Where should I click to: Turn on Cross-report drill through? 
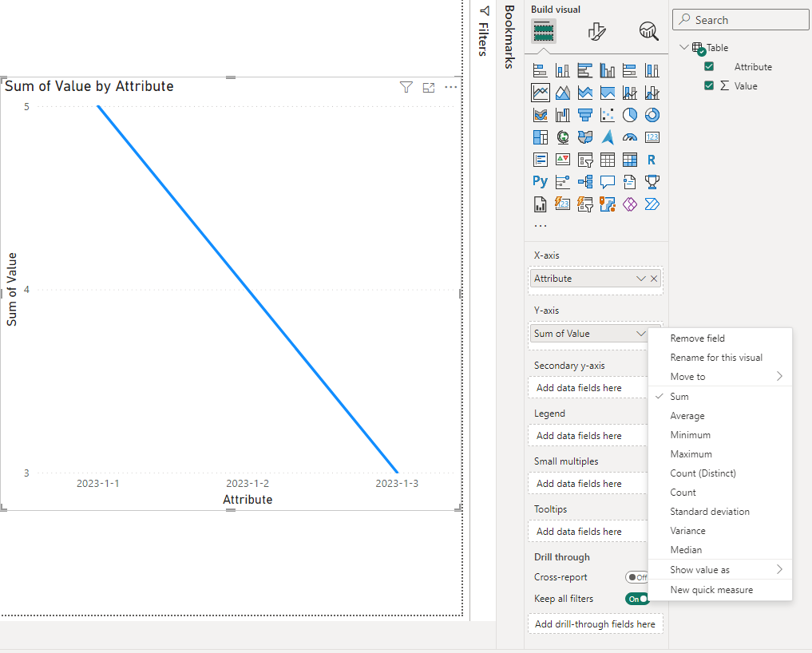click(x=636, y=577)
